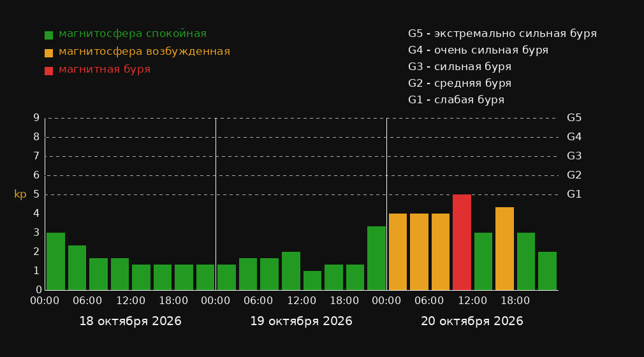644x357 pixels.
Task: Click the first green bar at 00:00 on 18 октября
Action: [56, 261]
